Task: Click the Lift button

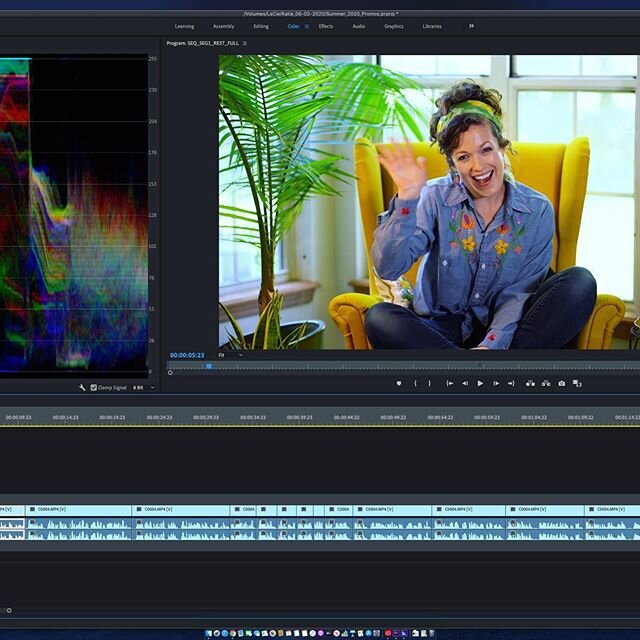Action: (x=530, y=383)
